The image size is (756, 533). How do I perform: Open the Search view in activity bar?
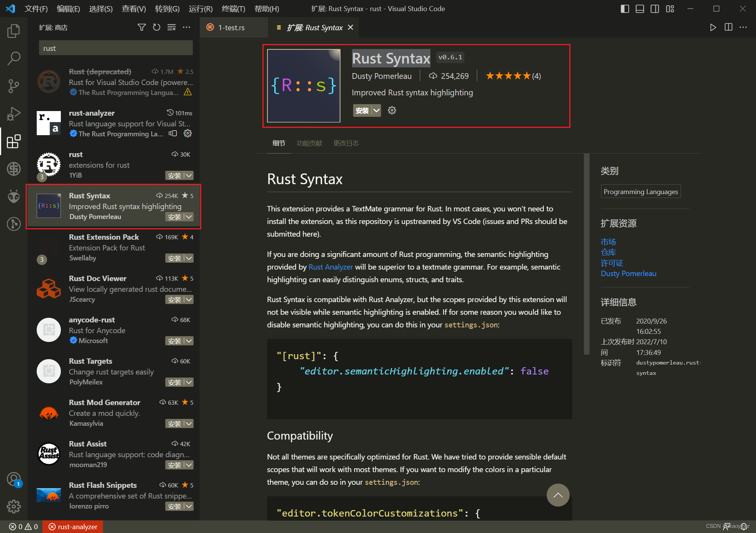pos(14,59)
